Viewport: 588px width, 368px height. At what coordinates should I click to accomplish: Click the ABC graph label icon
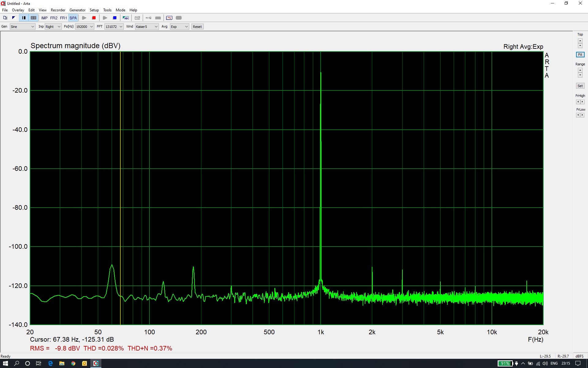126,18
